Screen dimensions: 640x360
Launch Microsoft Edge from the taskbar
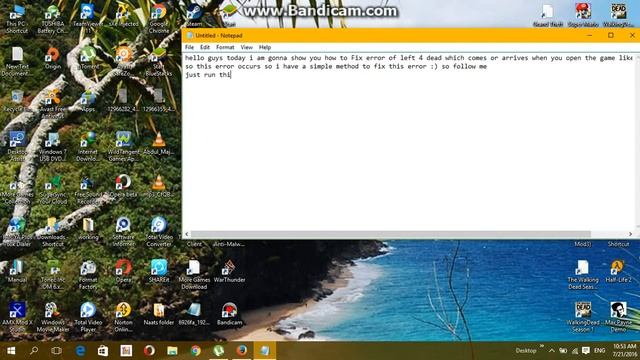80,351
